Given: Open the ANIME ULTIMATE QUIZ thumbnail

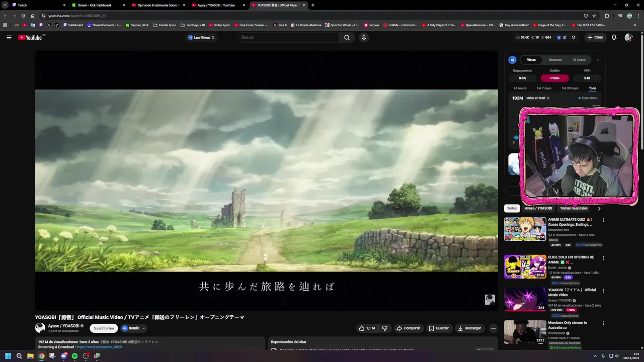Looking at the screenshot, I should tap(525, 229).
